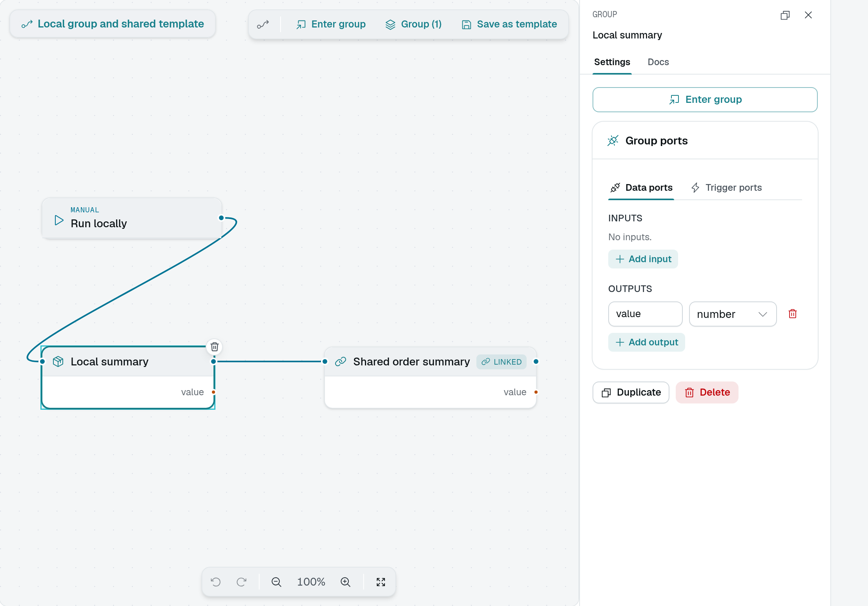The height and width of the screenshot is (606, 868).
Task: Duplicate the Local summary group
Action: pyautogui.click(x=631, y=392)
